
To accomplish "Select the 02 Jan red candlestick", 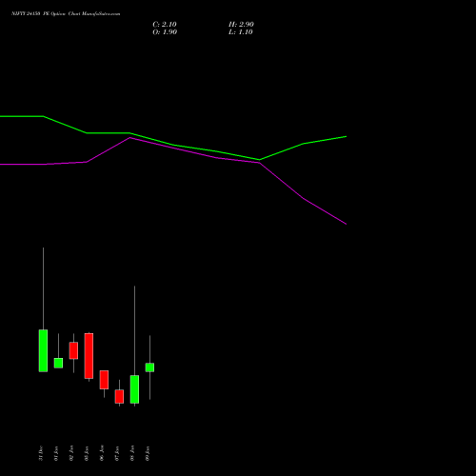I will point(73,350).
